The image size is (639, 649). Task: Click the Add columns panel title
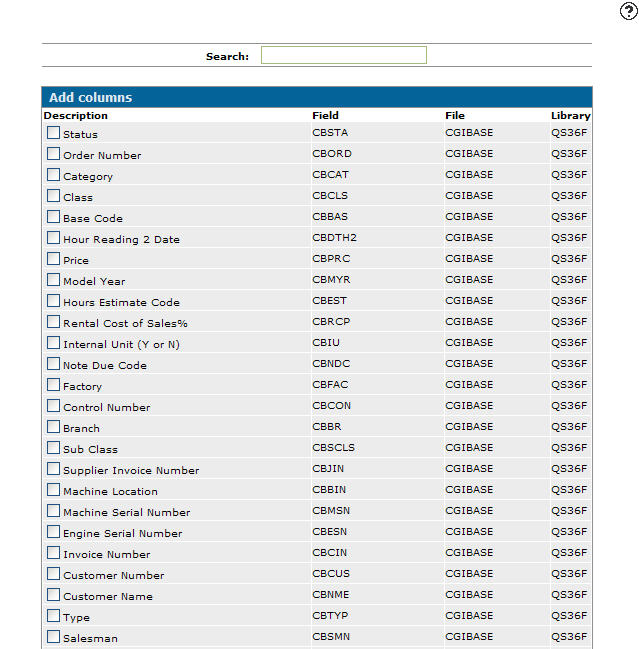91,97
